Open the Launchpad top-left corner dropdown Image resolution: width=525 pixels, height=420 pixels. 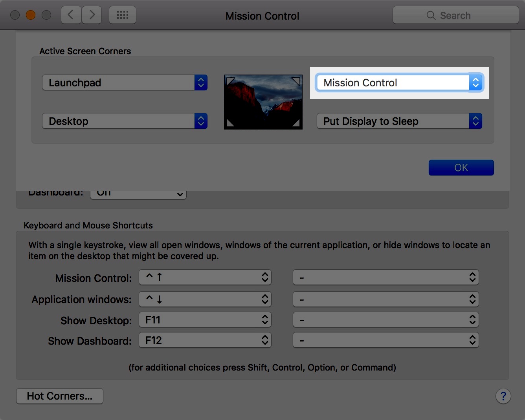pyautogui.click(x=125, y=83)
